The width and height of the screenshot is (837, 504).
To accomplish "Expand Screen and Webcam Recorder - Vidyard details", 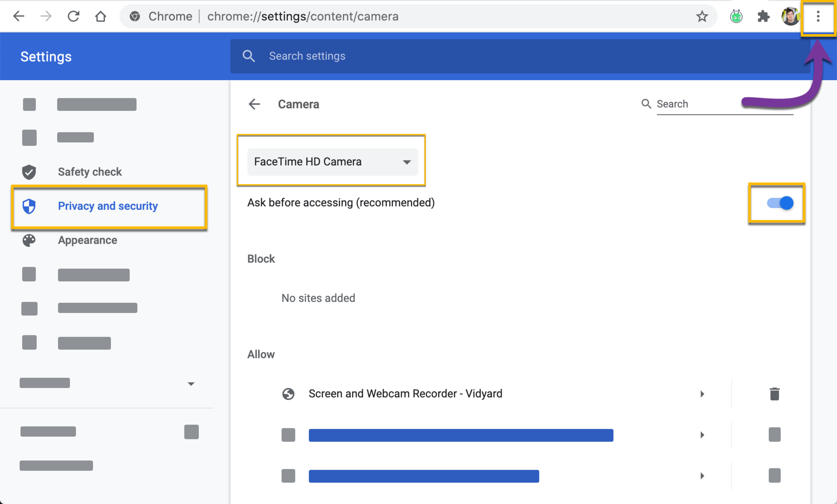I will (702, 394).
